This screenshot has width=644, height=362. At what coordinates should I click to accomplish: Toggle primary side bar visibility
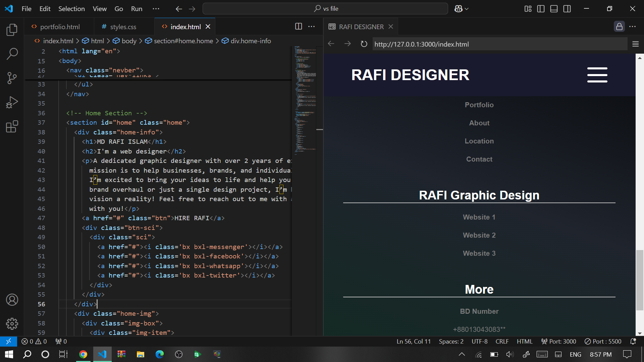541,9
